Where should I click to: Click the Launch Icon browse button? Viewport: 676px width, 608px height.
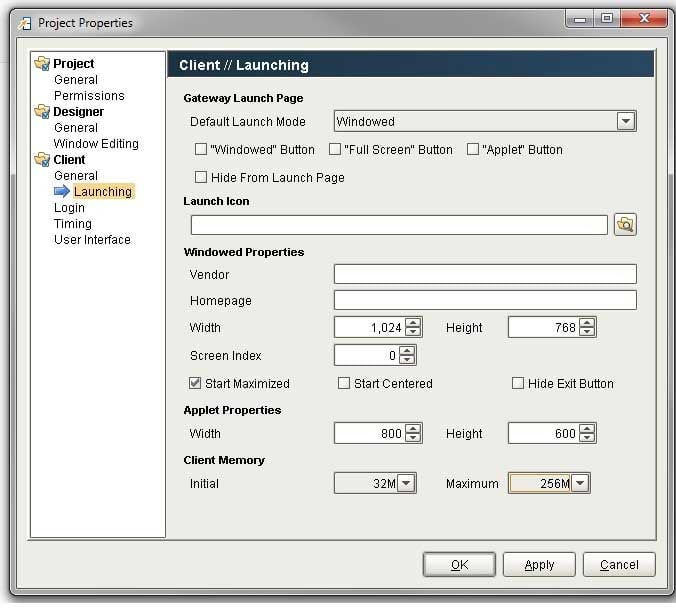pyautogui.click(x=625, y=225)
